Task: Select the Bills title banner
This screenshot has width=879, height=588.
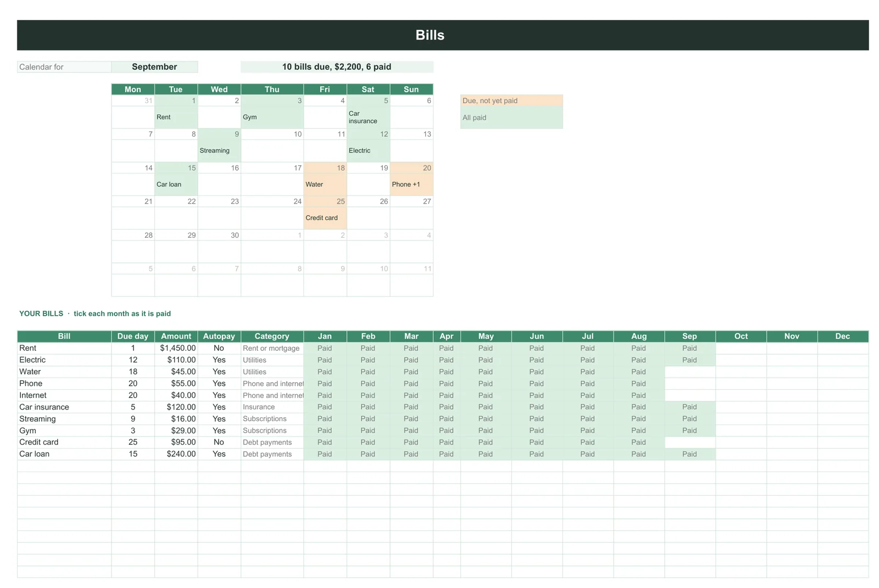Action: 443,35
